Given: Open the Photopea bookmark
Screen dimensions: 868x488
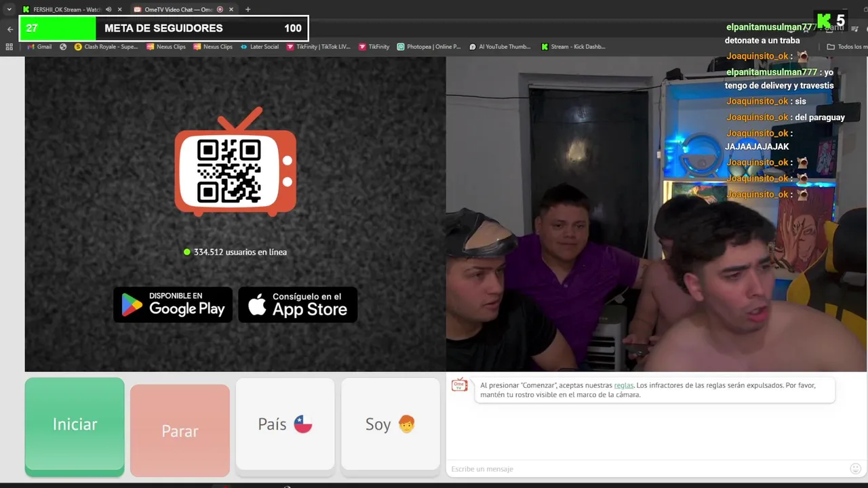Looking at the screenshot, I should [x=429, y=47].
